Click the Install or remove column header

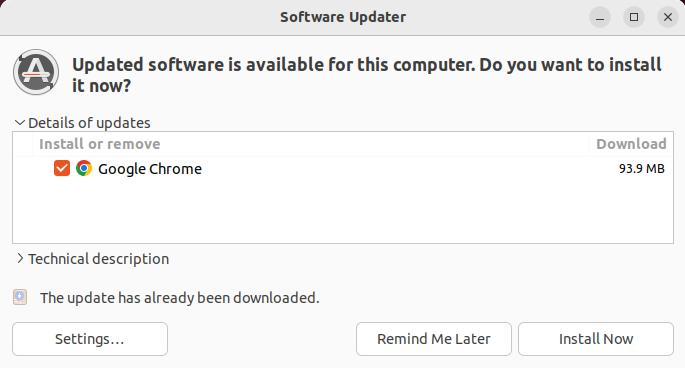100,144
